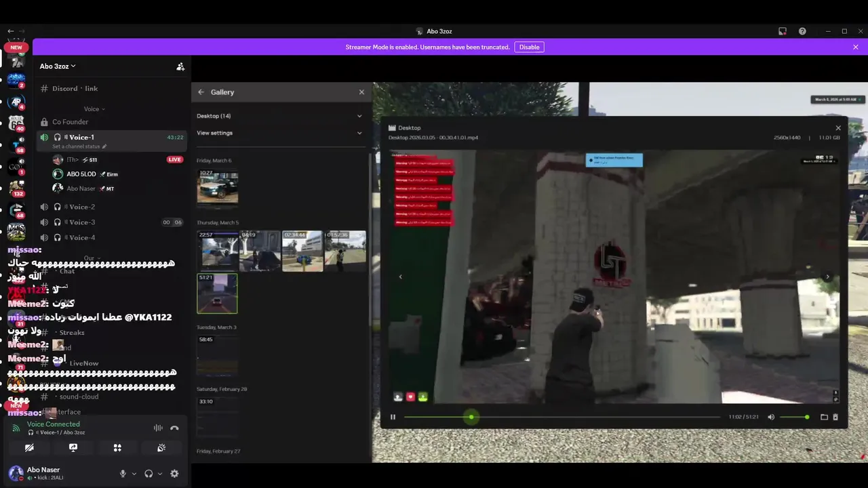Expand the Abo 3zoz server menu

(x=58, y=66)
